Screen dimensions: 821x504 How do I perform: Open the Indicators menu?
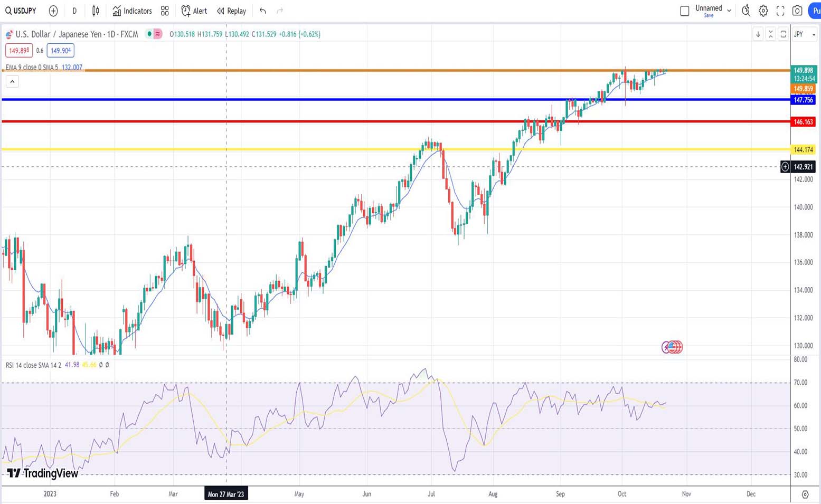coord(132,11)
